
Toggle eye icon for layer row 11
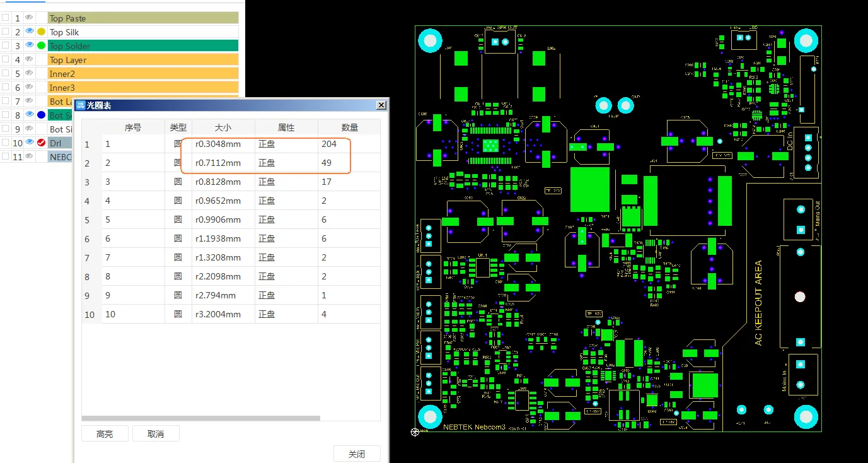(29, 156)
